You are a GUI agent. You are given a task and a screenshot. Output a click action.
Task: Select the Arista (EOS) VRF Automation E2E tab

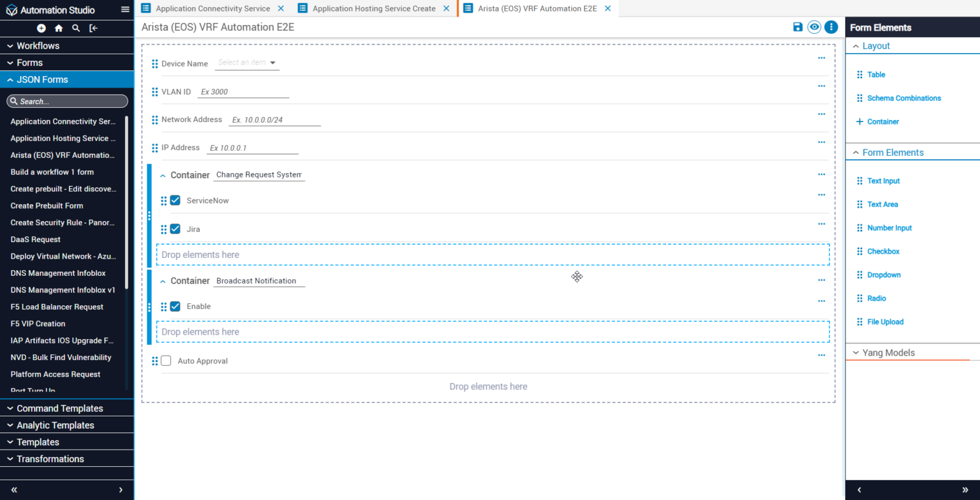click(x=538, y=8)
